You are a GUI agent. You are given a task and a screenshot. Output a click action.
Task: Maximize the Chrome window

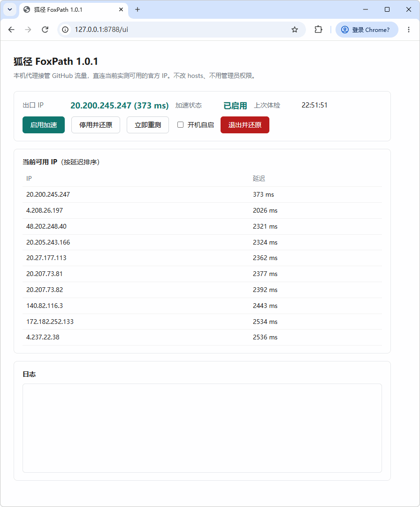(x=387, y=9)
